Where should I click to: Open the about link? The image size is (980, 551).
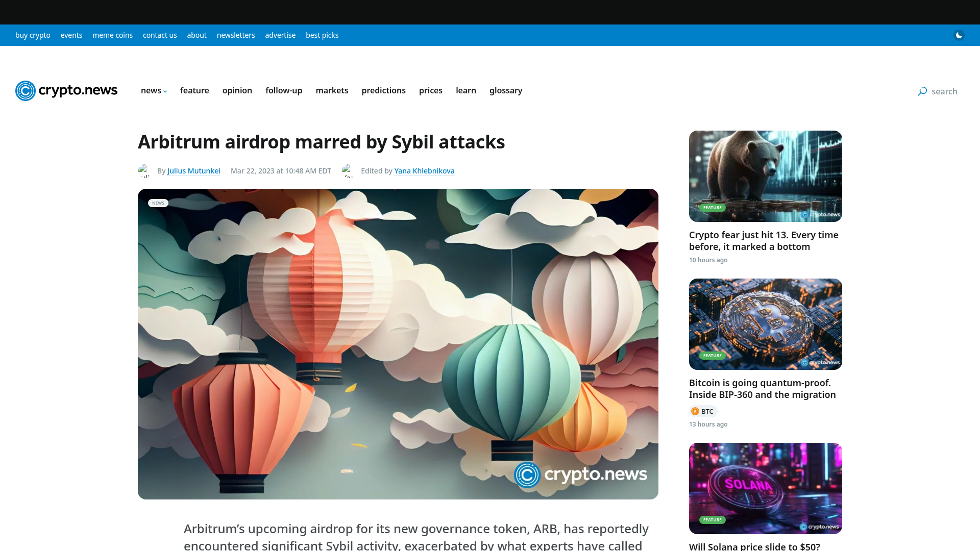(x=197, y=35)
